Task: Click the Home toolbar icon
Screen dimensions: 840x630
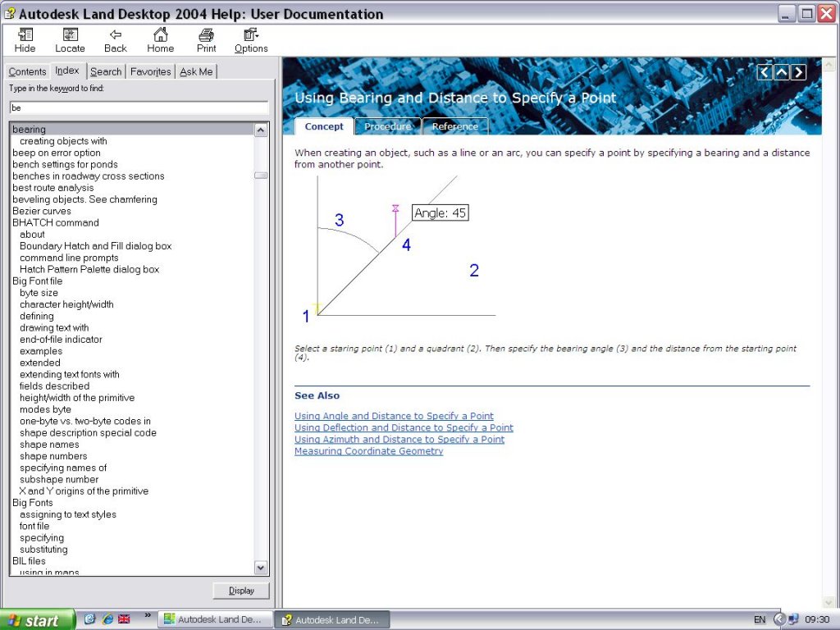Action: (x=161, y=35)
